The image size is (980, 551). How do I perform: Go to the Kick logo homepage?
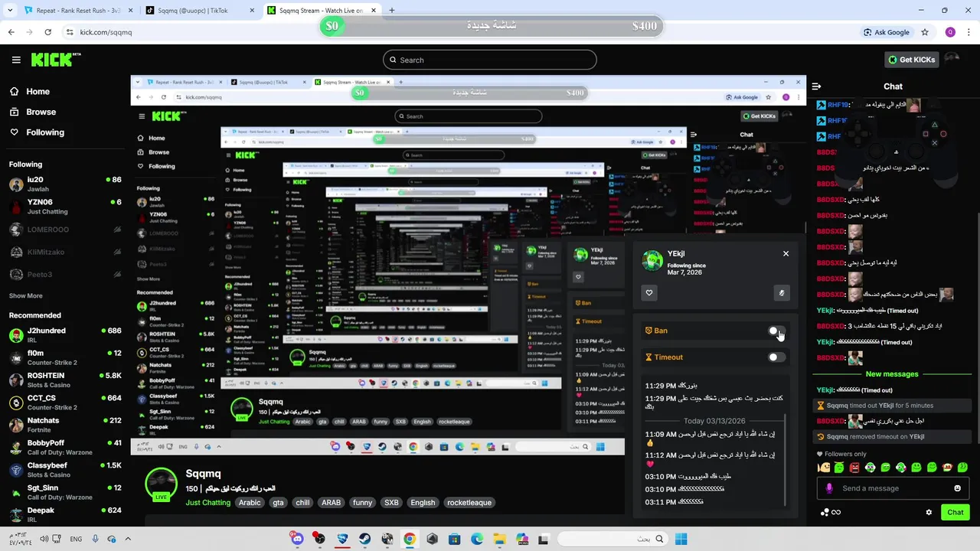pos(55,60)
